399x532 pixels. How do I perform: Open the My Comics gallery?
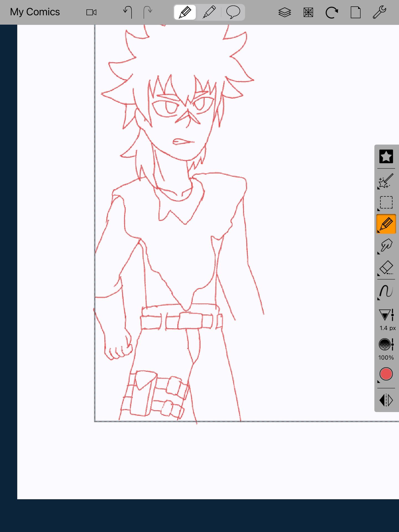pos(35,12)
